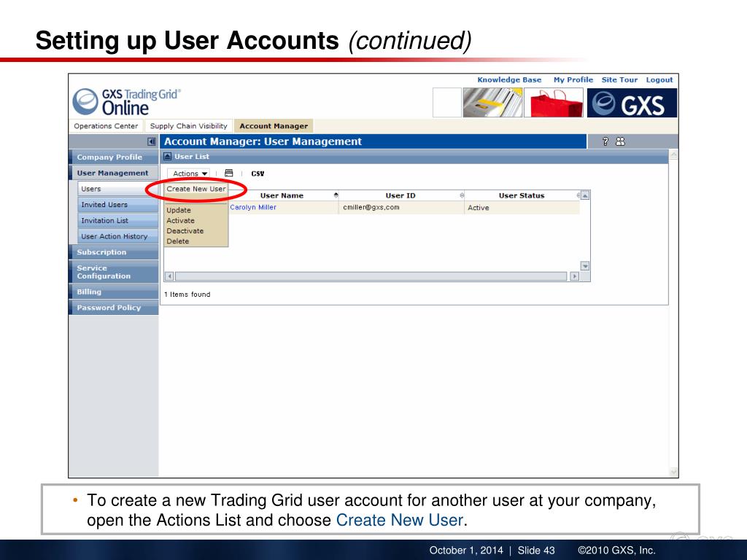
Task: Open the Actions dropdown
Action: [190, 174]
